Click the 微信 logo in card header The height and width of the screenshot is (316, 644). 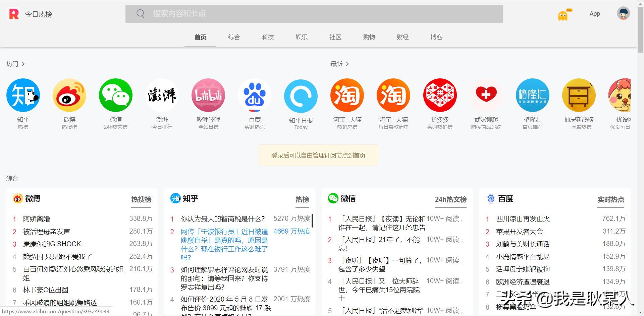point(333,198)
